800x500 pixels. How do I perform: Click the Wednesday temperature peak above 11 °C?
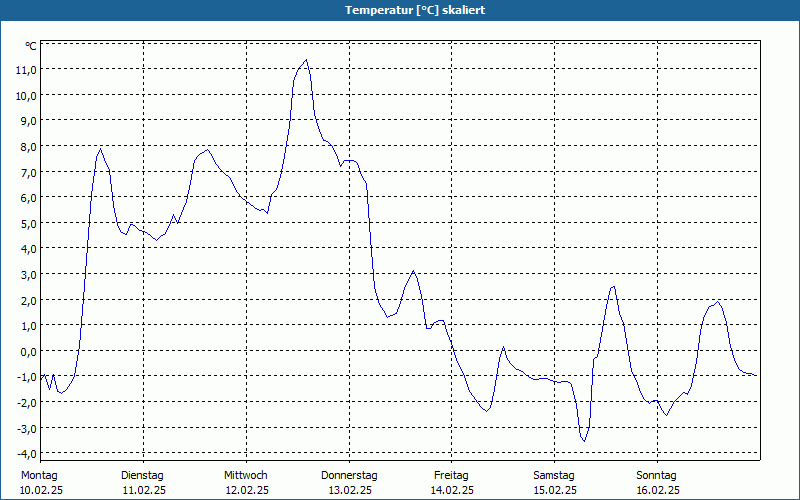click(x=306, y=60)
